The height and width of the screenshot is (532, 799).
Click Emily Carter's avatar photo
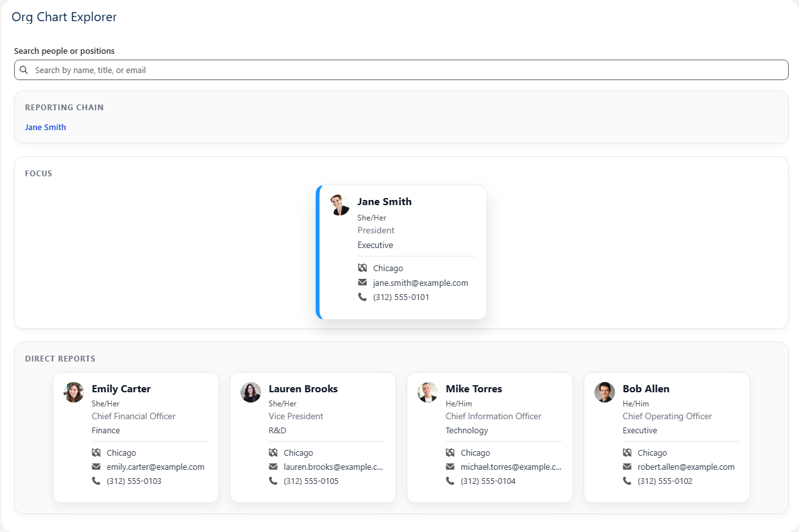coord(74,392)
